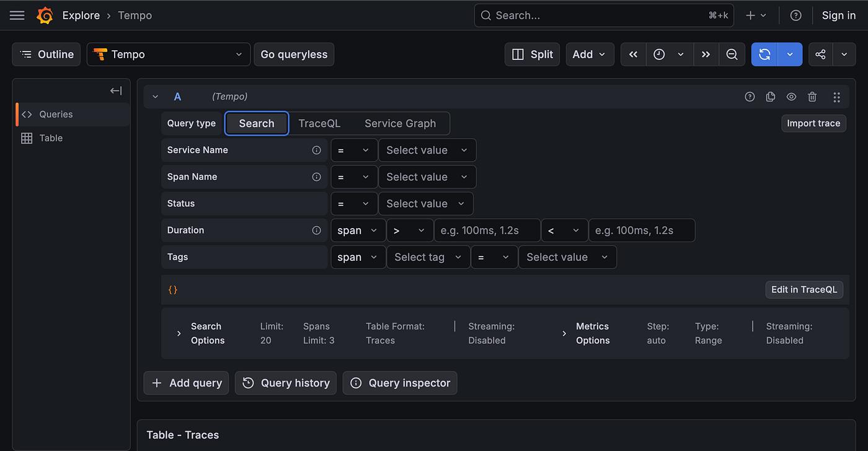Open the help question mark menu
The image size is (868, 451).
pyautogui.click(x=796, y=15)
